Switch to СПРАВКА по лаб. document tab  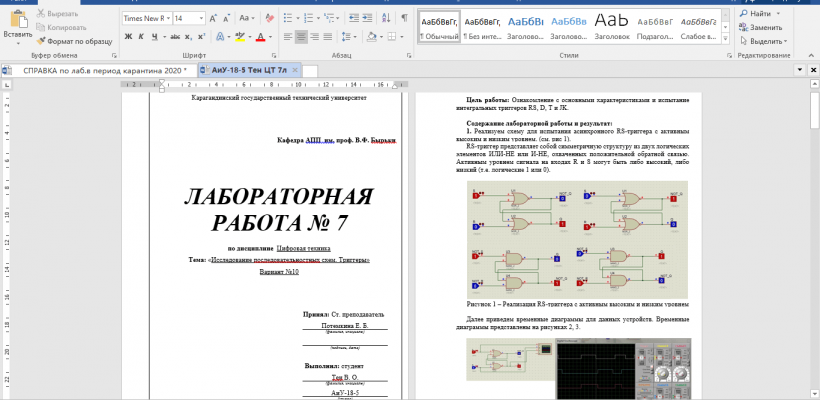tap(99, 70)
